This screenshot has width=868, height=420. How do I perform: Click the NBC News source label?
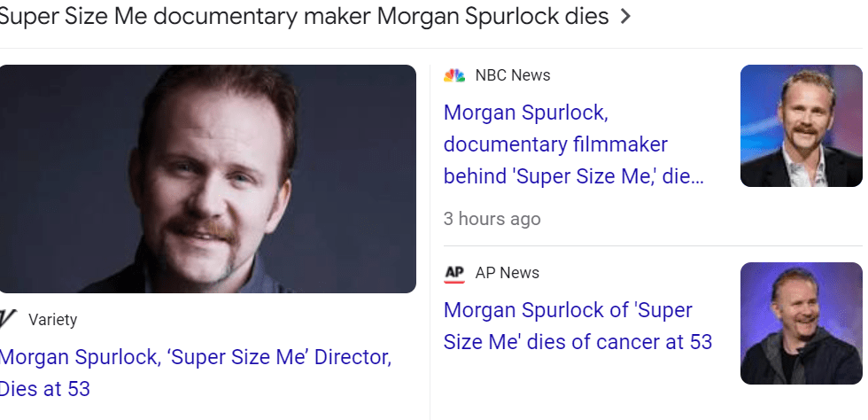tap(513, 75)
